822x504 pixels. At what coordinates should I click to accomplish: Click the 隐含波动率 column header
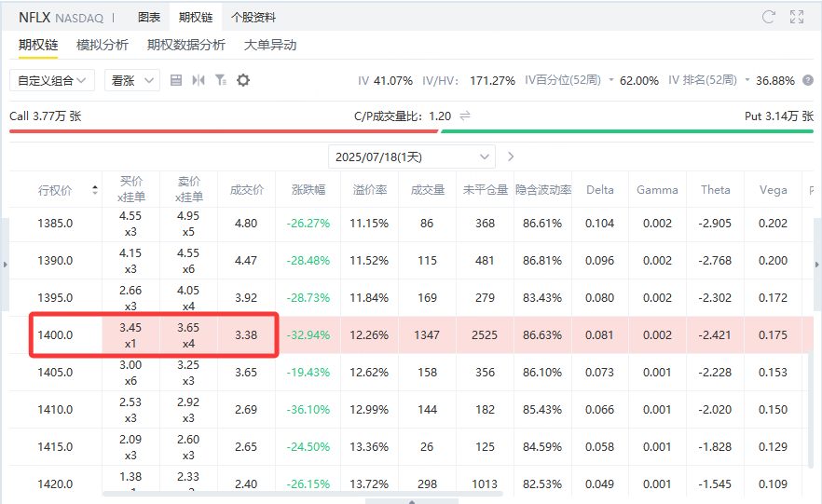coord(543,190)
